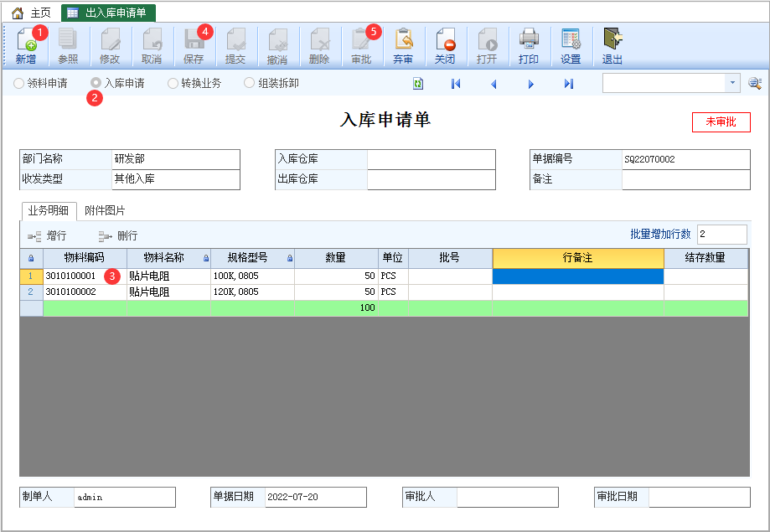Go to the next record arrow
The width and height of the screenshot is (770, 532).
[531, 84]
